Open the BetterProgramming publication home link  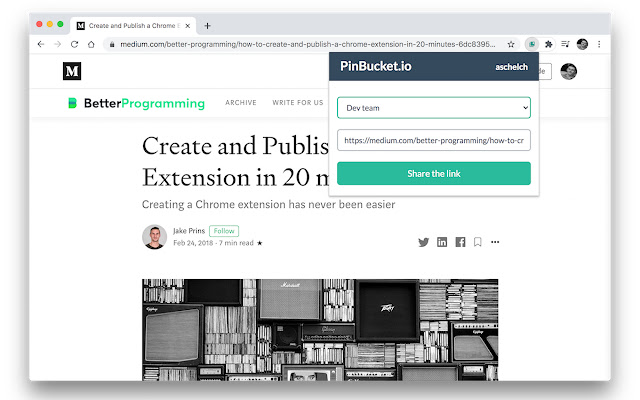[144, 103]
